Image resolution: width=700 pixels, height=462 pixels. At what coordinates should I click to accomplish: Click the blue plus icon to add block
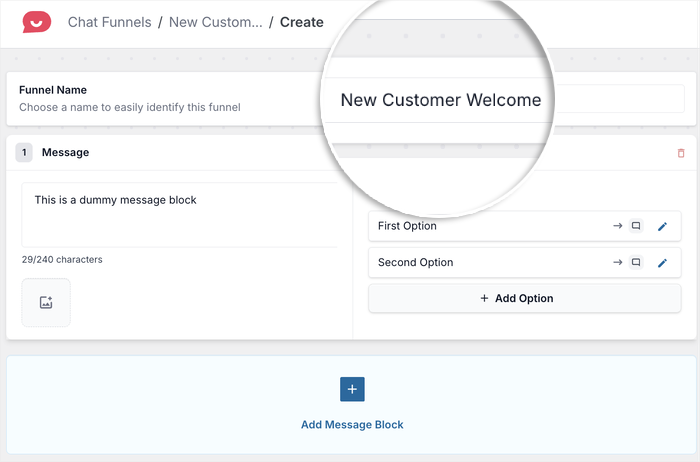pyautogui.click(x=352, y=390)
